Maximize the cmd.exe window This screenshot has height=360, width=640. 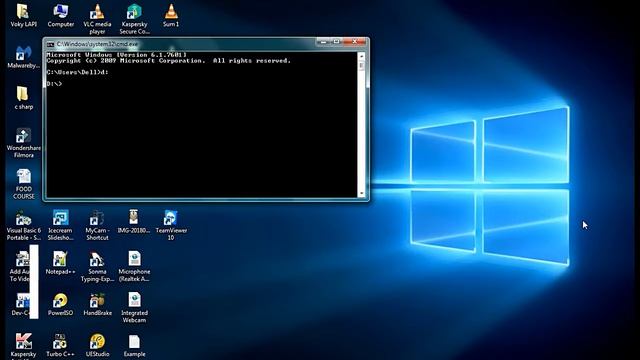336,42
